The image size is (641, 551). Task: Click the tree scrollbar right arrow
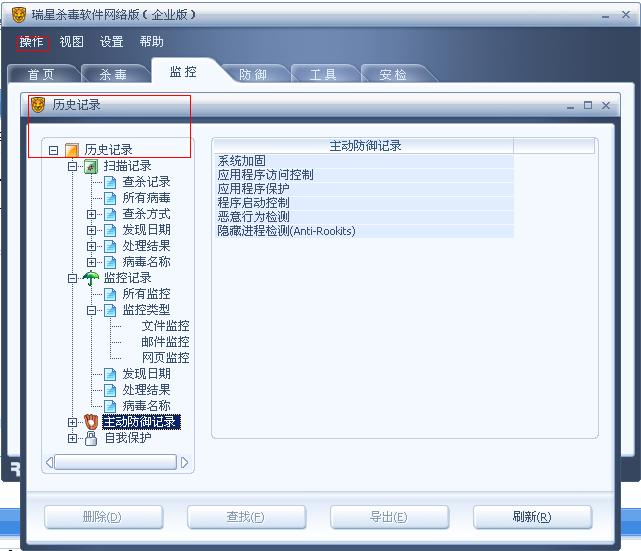(x=184, y=463)
